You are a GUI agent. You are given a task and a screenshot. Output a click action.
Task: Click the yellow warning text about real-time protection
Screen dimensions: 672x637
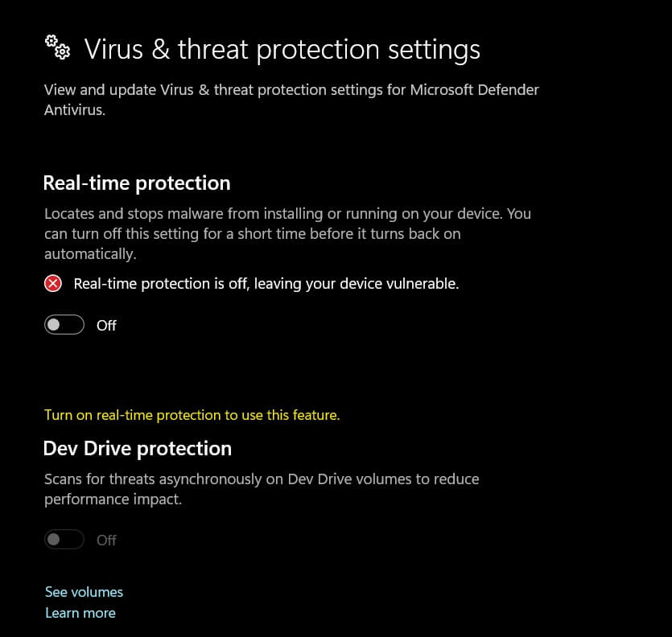pyautogui.click(x=192, y=414)
